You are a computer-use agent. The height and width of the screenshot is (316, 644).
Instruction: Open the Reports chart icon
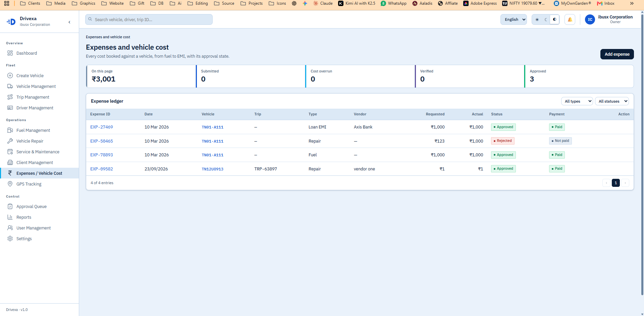10,217
